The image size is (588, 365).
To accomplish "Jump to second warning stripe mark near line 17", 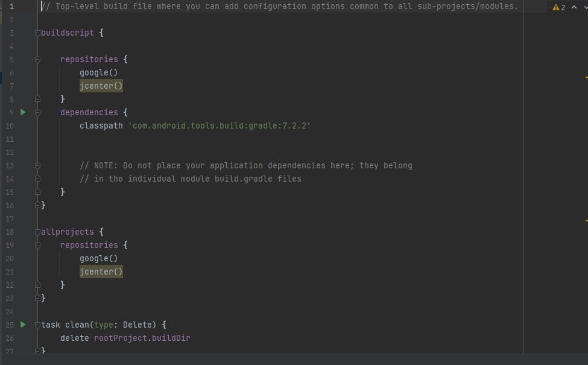I will pyautogui.click(x=586, y=221).
